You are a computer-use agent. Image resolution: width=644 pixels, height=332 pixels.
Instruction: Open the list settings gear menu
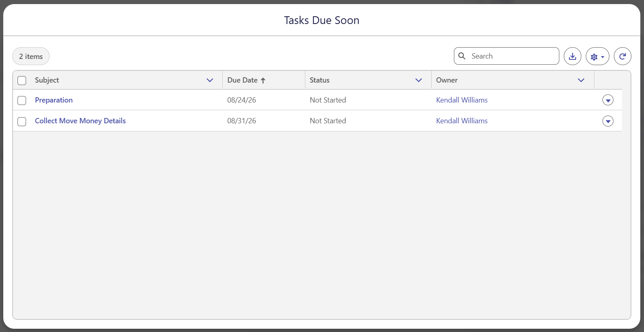(x=597, y=56)
